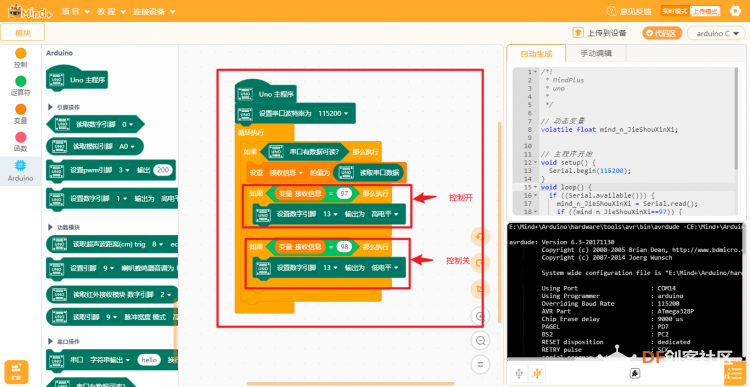The width and height of the screenshot is (750, 387).
Task: Open the 连接设备 menu
Action: coord(154,11)
